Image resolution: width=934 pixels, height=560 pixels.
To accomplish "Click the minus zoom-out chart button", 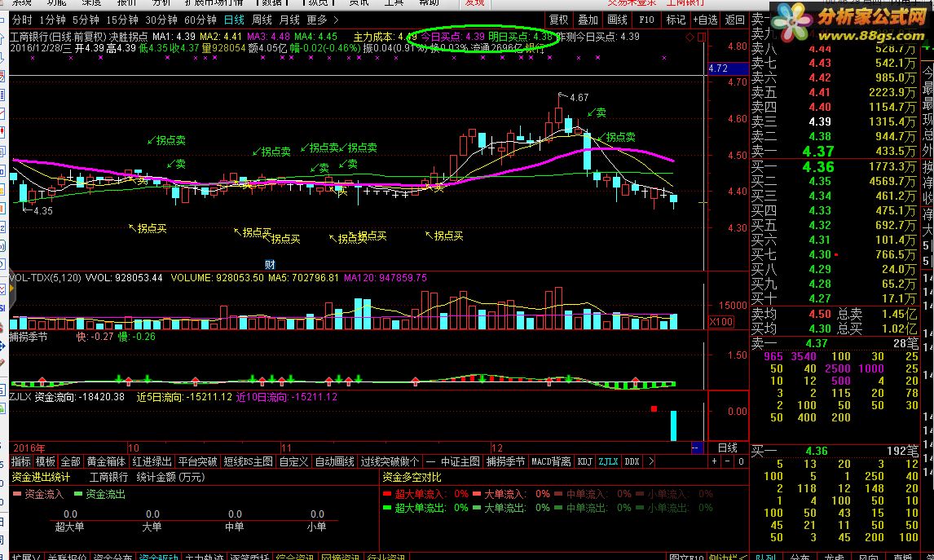I will tap(727, 461).
